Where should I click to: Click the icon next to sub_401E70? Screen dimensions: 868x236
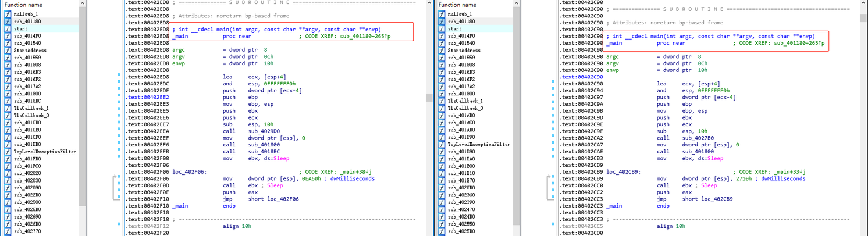click(442, 180)
